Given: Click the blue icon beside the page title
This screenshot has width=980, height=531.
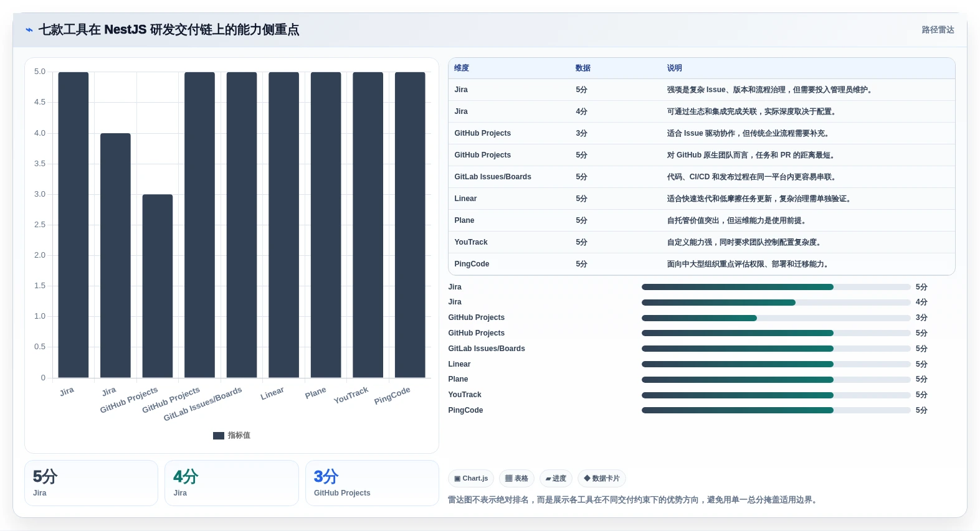Looking at the screenshot, I should [29, 30].
